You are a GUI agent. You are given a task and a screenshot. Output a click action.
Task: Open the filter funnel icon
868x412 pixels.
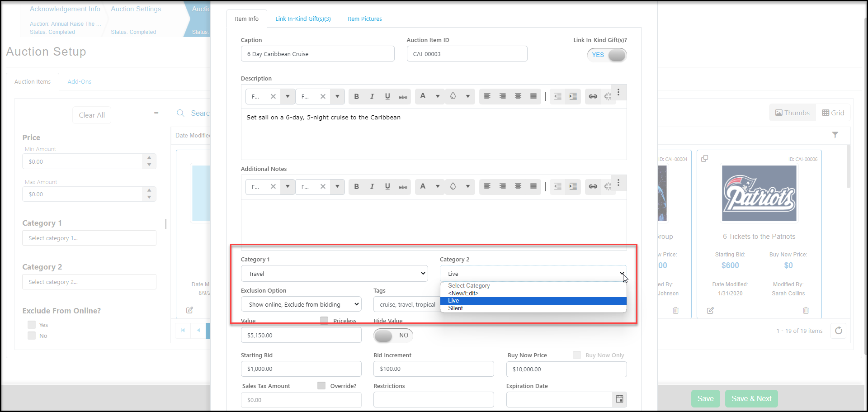pyautogui.click(x=835, y=135)
